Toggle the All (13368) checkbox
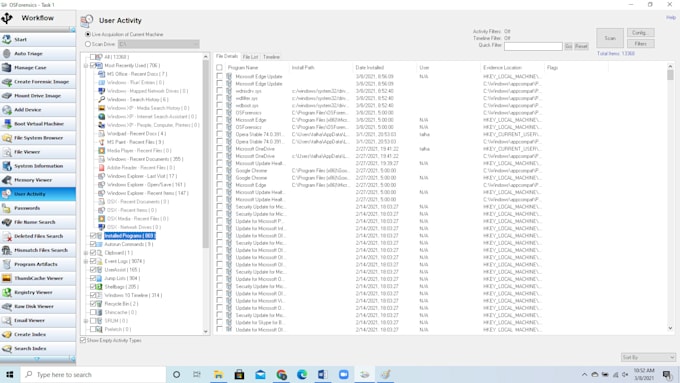The width and height of the screenshot is (680, 383). [x=93, y=57]
